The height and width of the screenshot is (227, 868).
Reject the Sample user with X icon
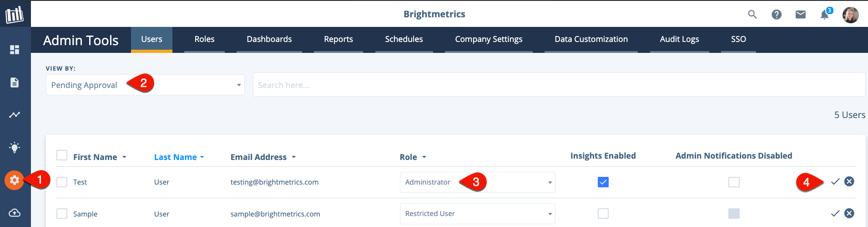pos(849,213)
